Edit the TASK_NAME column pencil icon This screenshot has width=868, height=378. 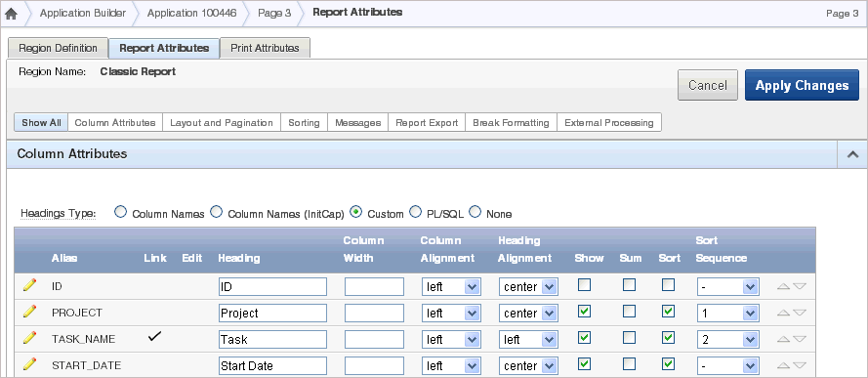coord(29,338)
